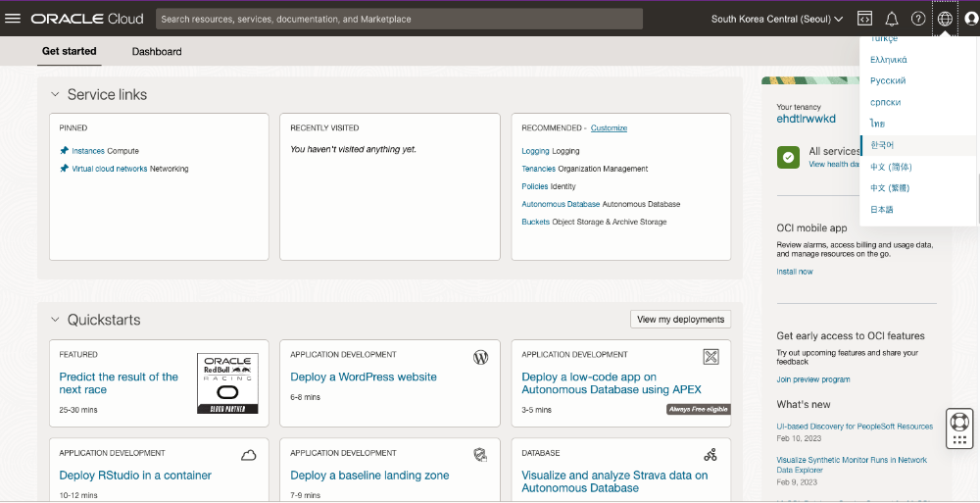This screenshot has height=503, width=980.
Task: Click the APEX quickstart icon
Action: point(710,357)
